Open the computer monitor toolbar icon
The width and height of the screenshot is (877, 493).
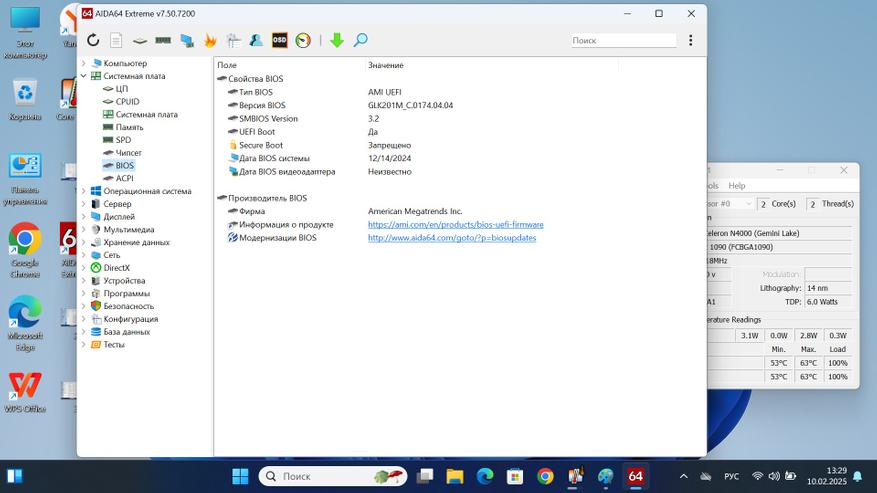[187, 40]
